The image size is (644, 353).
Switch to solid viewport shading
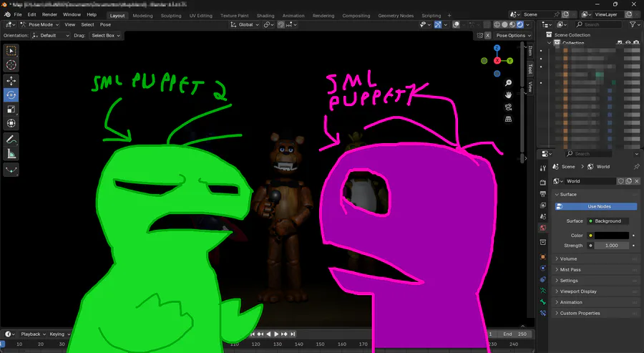click(504, 24)
